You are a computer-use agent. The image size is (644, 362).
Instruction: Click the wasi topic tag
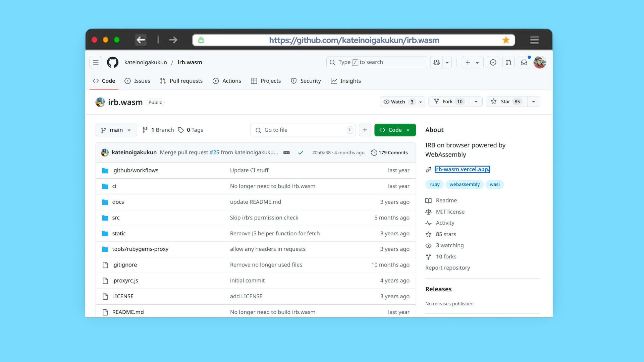tap(494, 185)
